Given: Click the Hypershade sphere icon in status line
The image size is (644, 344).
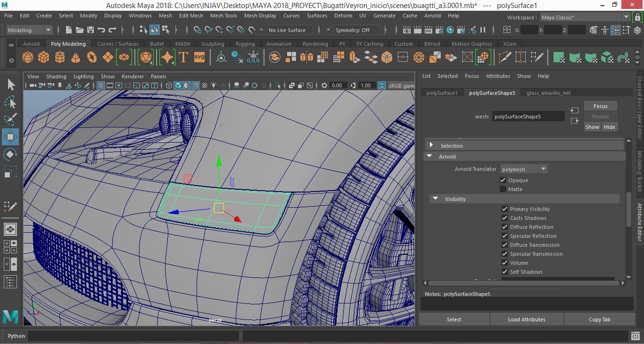Looking at the screenshot, I should pyautogui.click(x=450, y=30).
